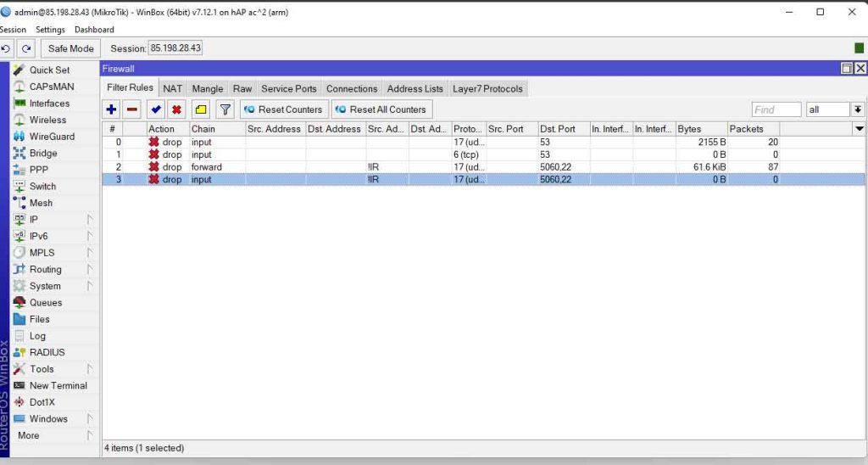Click the Redo arrow icon
Screen dimensions: 868x465
pyautogui.click(x=26, y=48)
